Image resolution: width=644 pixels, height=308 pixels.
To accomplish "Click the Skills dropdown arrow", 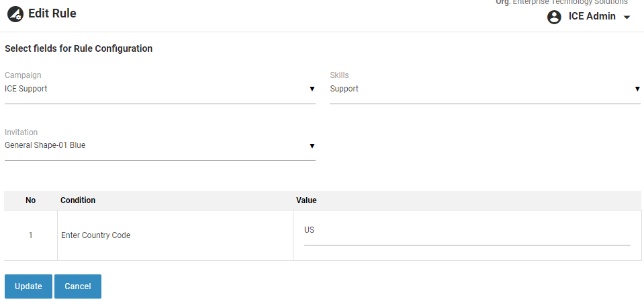I will tap(637, 89).
